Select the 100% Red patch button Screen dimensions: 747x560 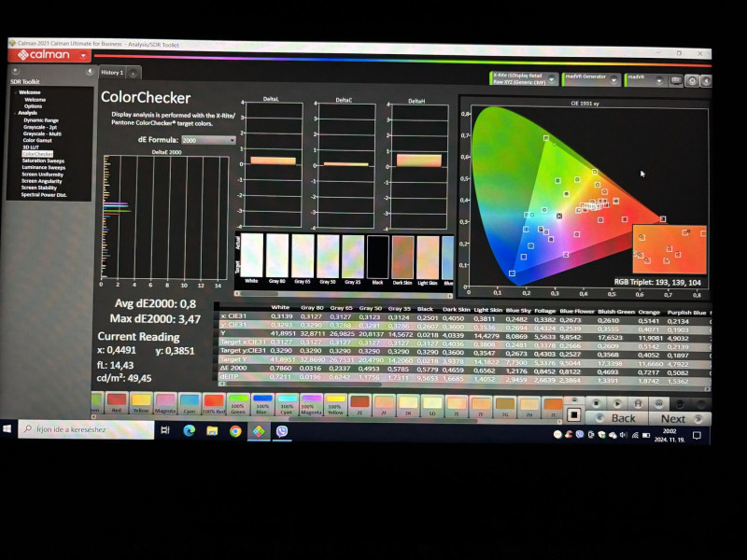(214, 403)
